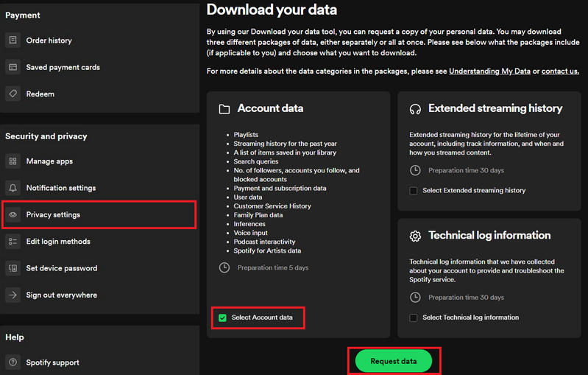
Task: Click the Technical log information gear icon
Action: click(415, 236)
